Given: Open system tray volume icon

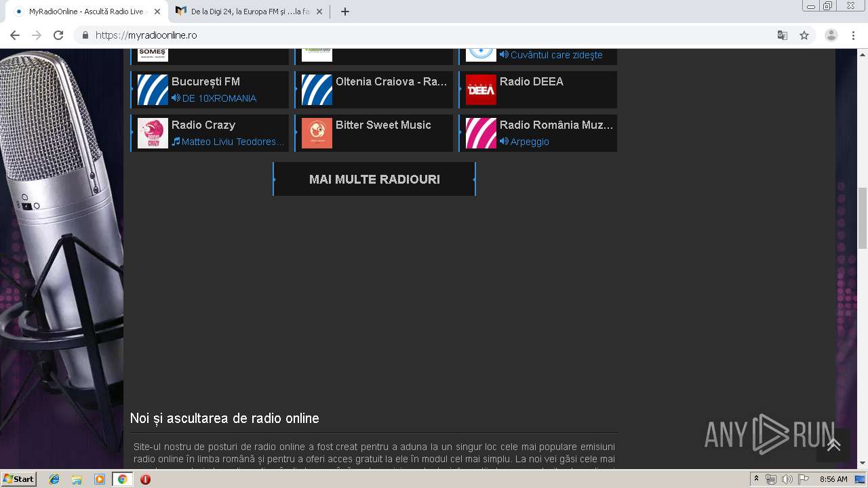Looking at the screenshot, I should (x=787, y=479).
